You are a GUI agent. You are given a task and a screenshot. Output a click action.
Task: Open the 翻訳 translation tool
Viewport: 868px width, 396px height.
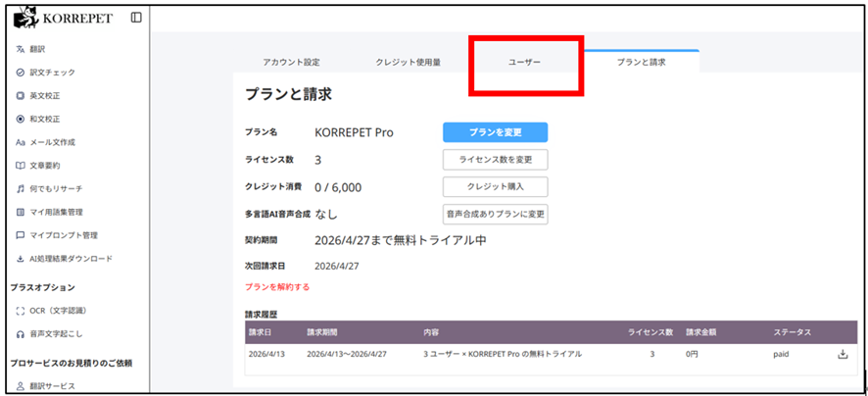(37, 49)
